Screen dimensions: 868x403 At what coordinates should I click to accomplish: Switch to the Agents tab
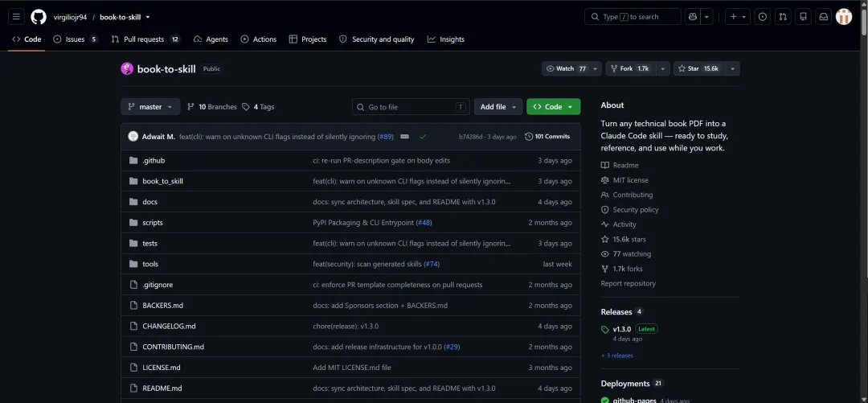(x=211, y=39)
